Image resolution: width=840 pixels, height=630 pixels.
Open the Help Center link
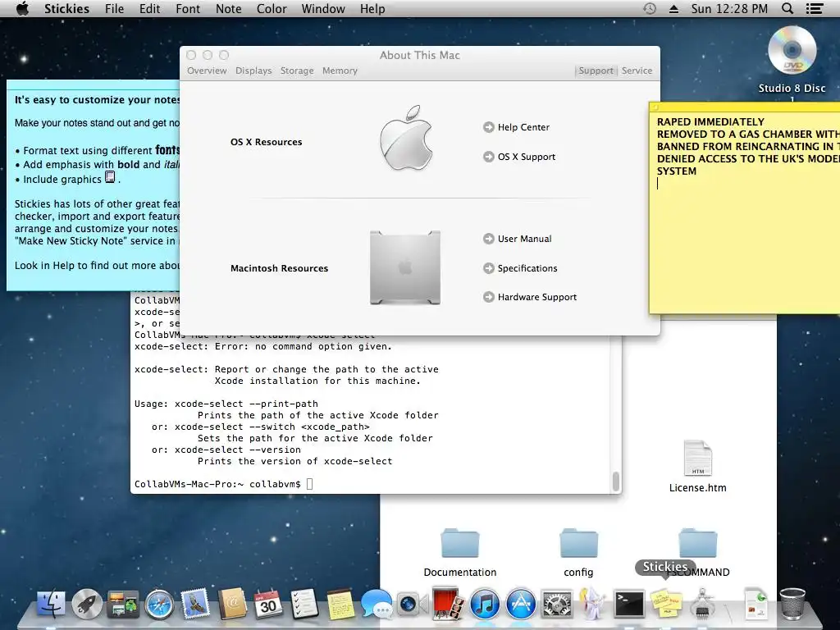tap(517, 127)
